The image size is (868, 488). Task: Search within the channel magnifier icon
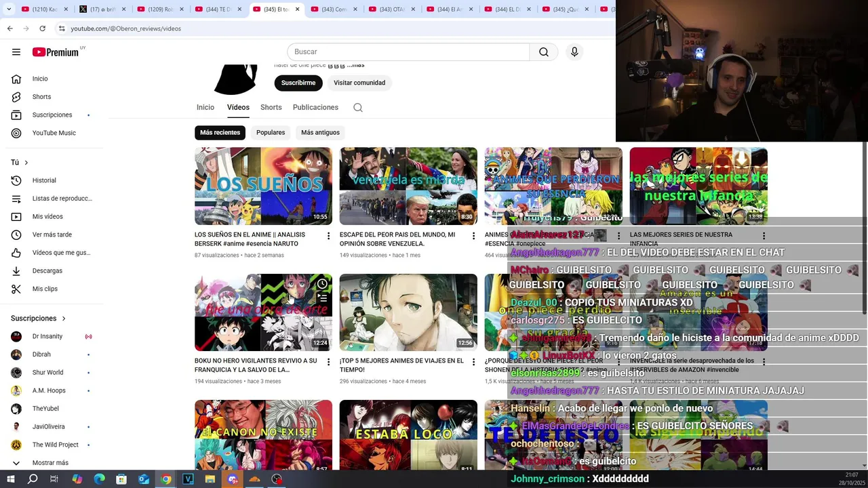point(358,108)
